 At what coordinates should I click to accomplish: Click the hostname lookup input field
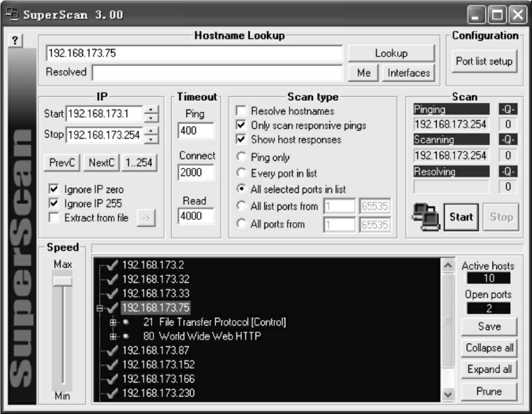click(194, 53)
